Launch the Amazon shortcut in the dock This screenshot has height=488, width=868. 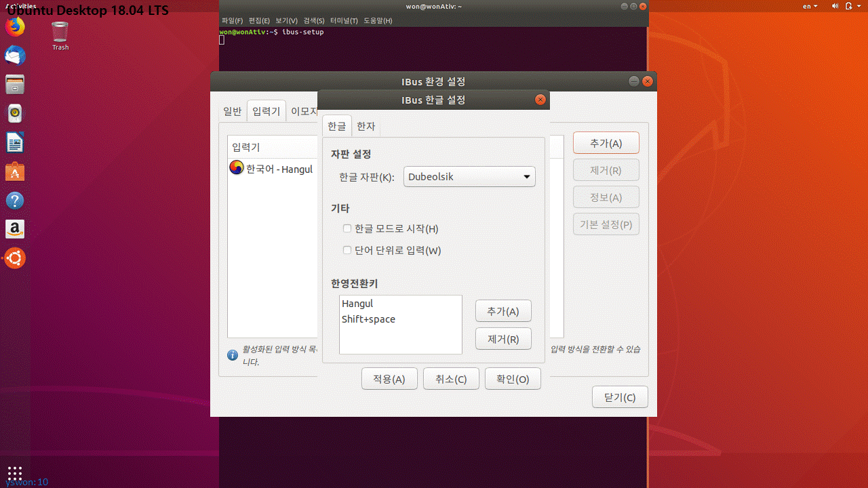point(14,229)
